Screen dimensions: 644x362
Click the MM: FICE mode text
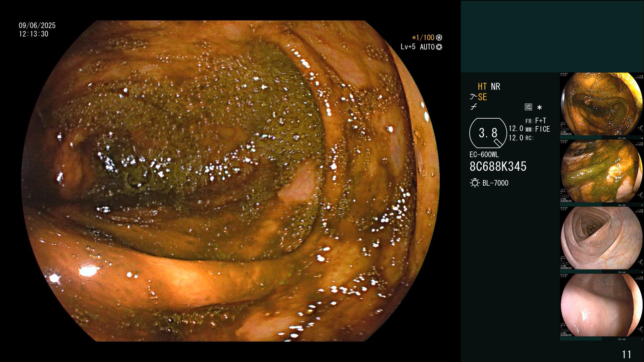pos(538,129)
